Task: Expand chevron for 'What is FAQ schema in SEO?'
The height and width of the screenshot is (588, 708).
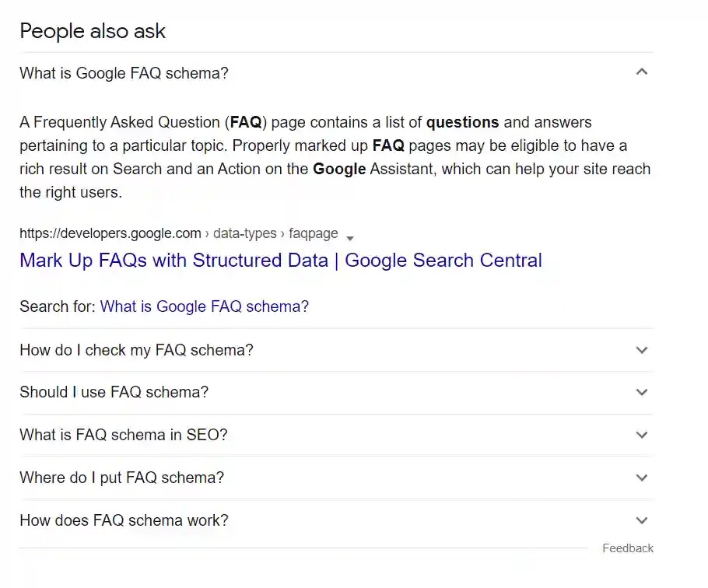Action: click(641, 435)
